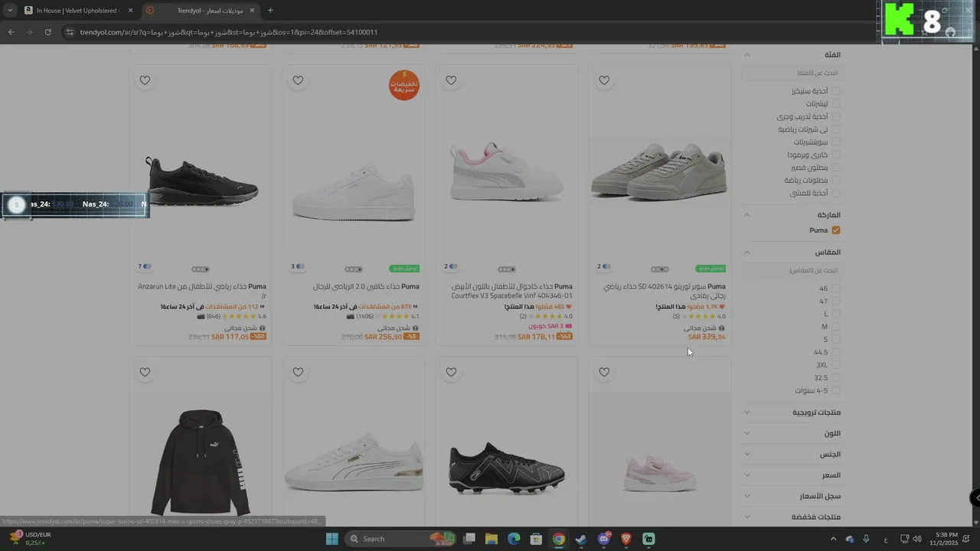Toggle the Puma brand checkbox

point(836,230)
